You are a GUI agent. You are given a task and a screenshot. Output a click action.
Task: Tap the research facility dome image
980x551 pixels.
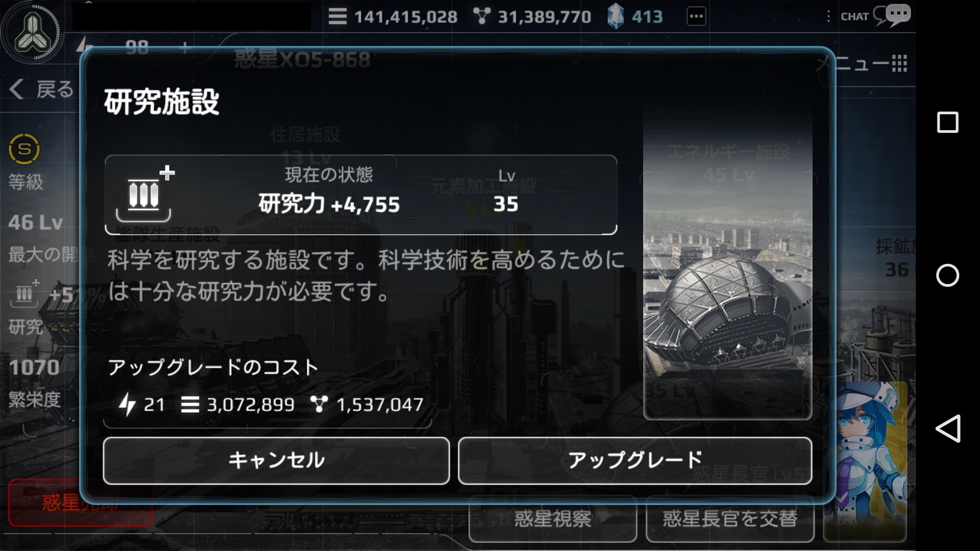[x=727, y=265]
